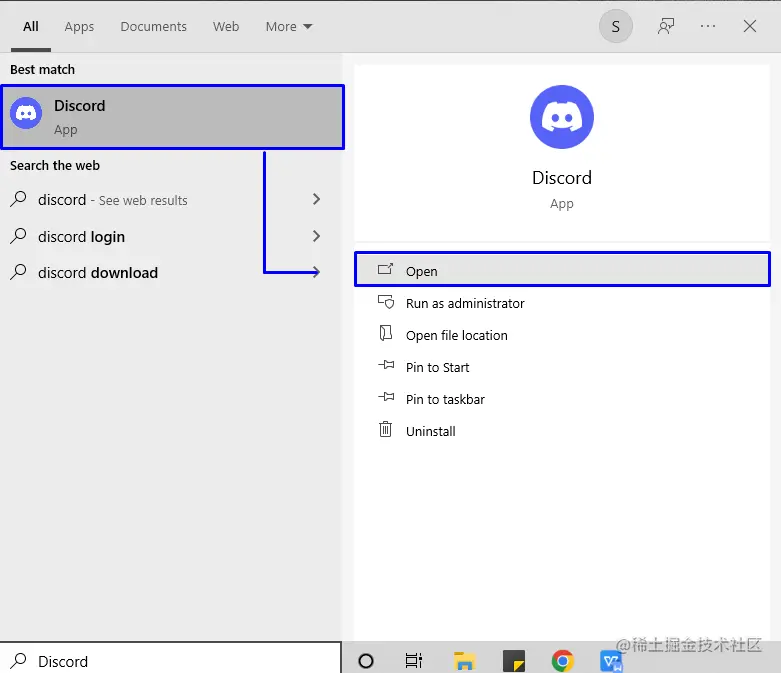Image resolution: width=781 pixels, height=673 pixels.
Task: Switch to the All tab
Action: pyautogui.click(x=31, y=26)
